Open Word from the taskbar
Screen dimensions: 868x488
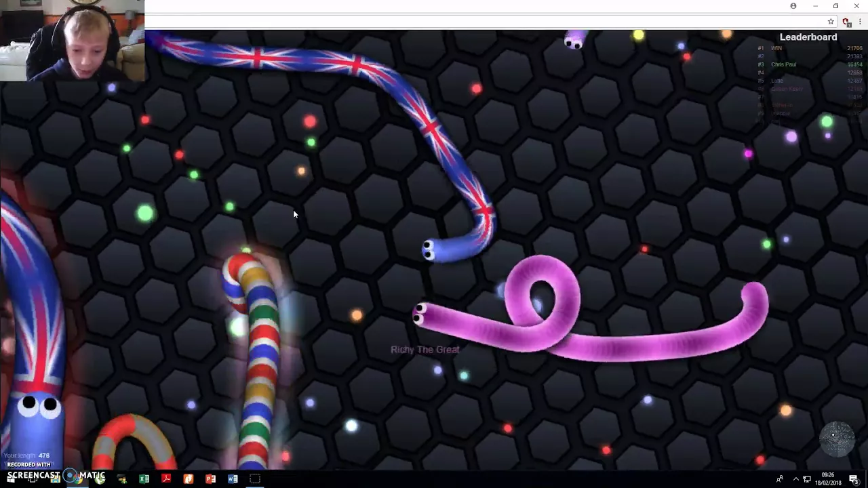point(233,479)
